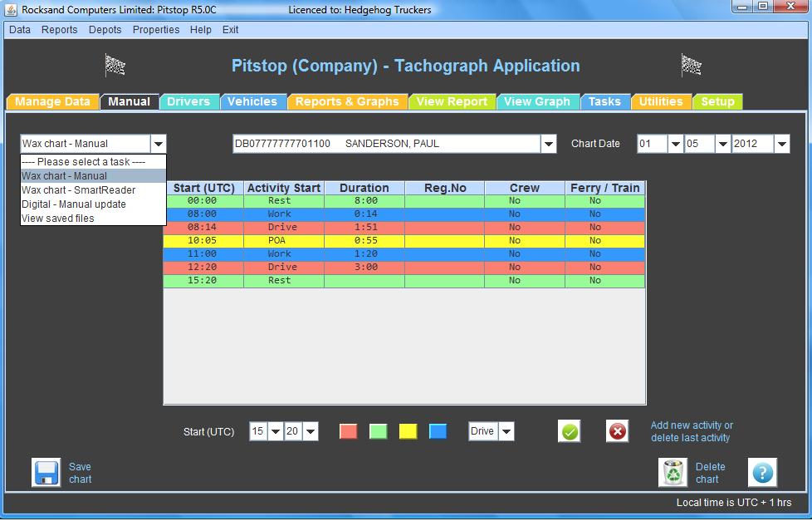
Task: Open the activity type dropdown showing Drive
Action: pos(506,431)
